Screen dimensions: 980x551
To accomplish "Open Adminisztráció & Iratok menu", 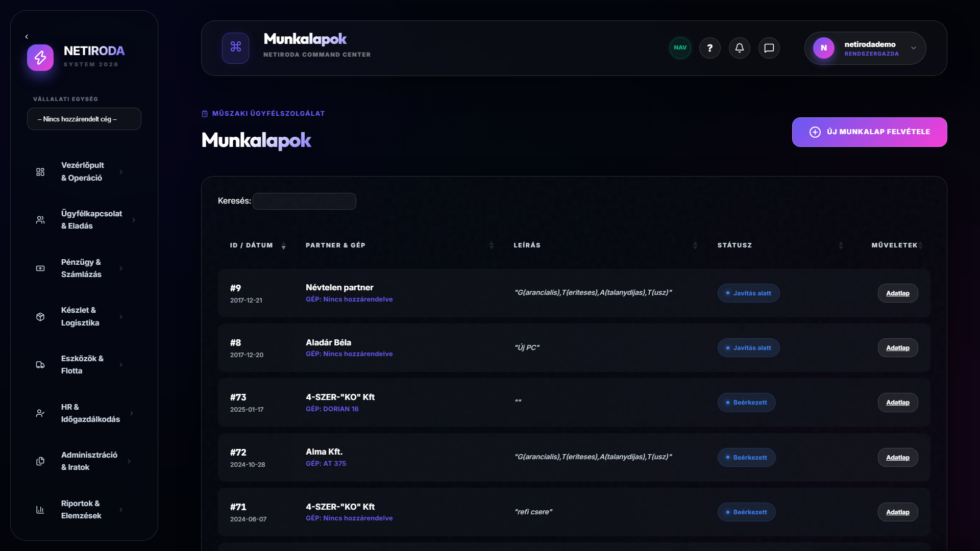I will coord(84,461).
